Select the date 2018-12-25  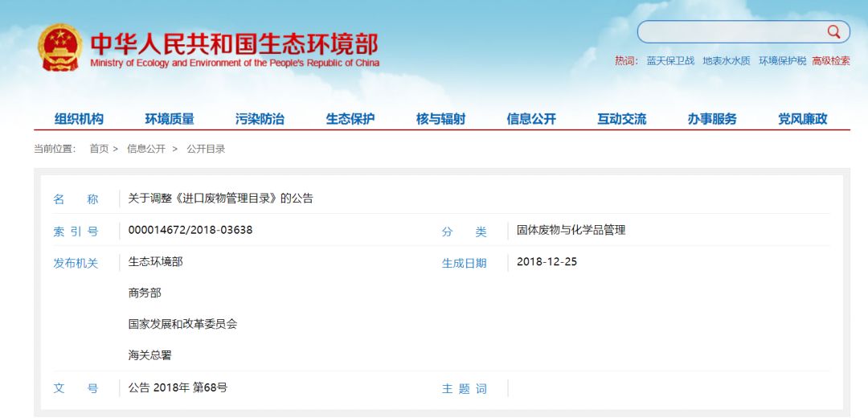(x=547, y=261)
